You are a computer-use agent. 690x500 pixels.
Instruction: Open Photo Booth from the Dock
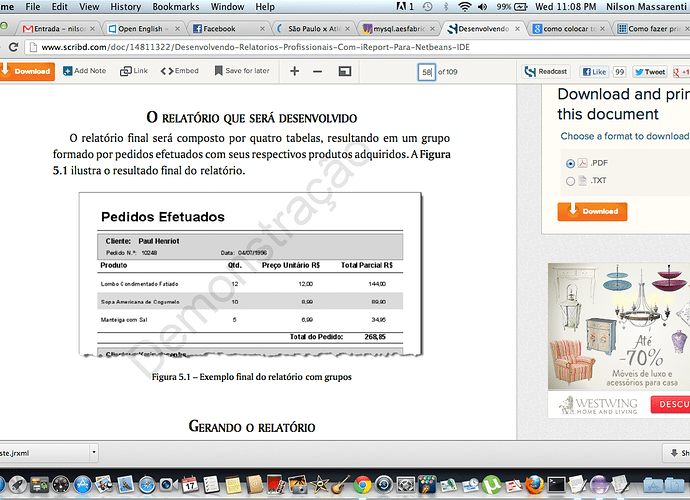[x=276, y=484]
